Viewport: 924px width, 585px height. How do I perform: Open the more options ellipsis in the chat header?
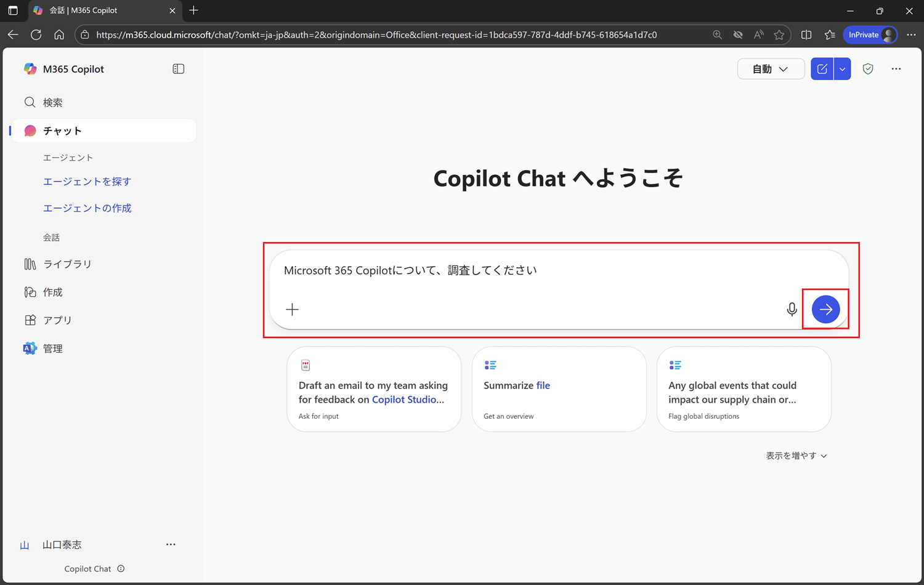point(896,69)
